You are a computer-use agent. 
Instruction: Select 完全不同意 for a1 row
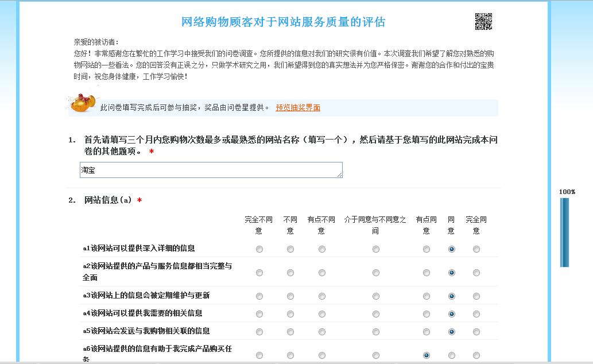point(259,249)
